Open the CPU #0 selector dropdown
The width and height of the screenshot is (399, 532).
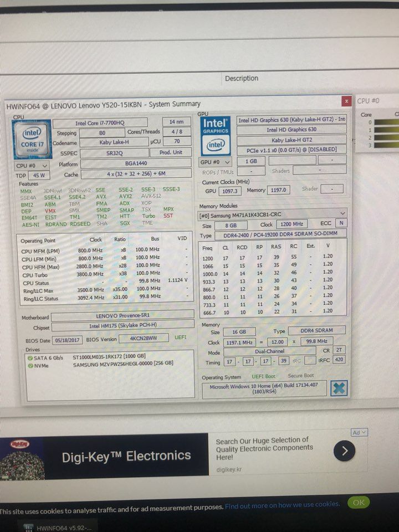tap(32, 166)
